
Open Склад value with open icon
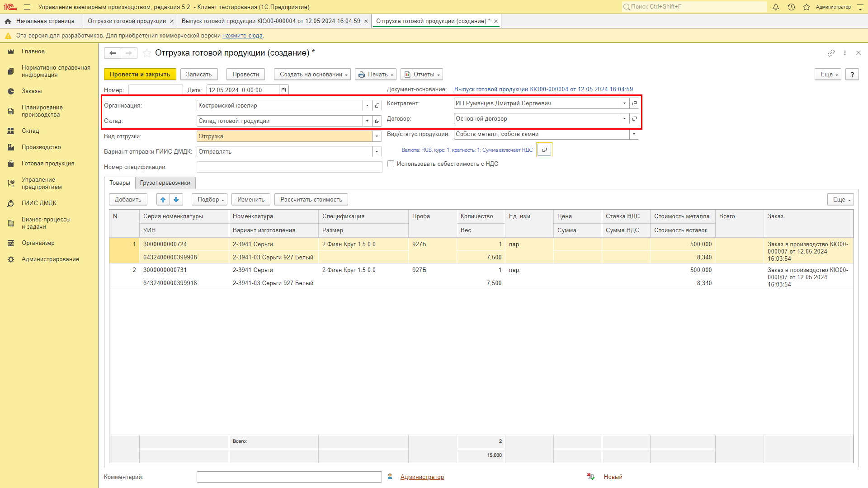(377, 121)
